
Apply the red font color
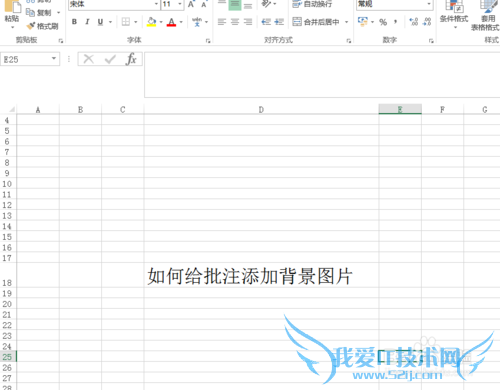[x=171, y=22]
